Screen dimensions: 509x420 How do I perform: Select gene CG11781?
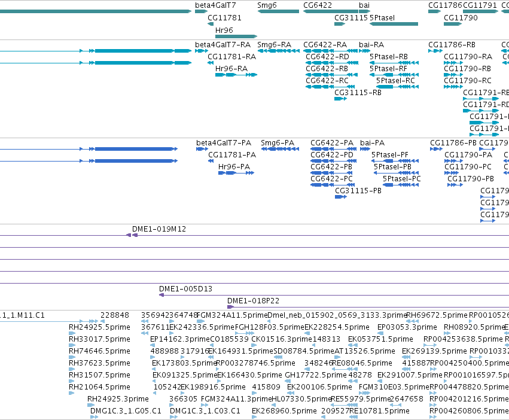point(211,24)
